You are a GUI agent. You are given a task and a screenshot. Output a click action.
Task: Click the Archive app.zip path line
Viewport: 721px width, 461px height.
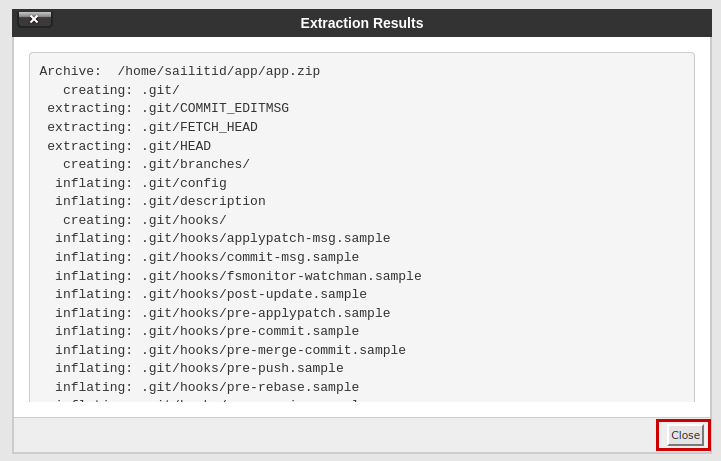pos(180,72)
